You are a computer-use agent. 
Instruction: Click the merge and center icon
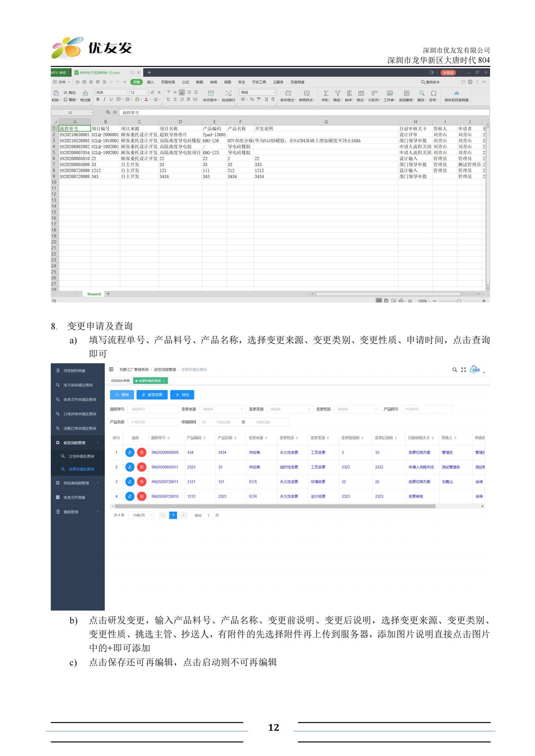pyautogui.click(x=211, y=94)
